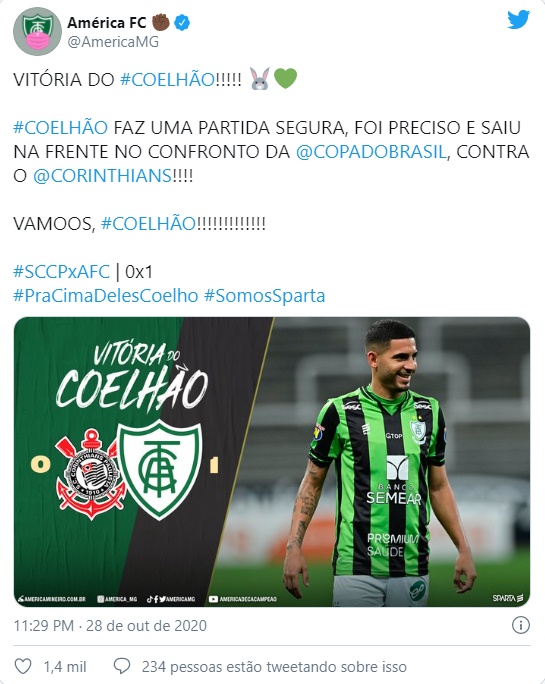The image size is (545, 684).
Task: Click the Twitter bird logo
Action: pos(518,20)
